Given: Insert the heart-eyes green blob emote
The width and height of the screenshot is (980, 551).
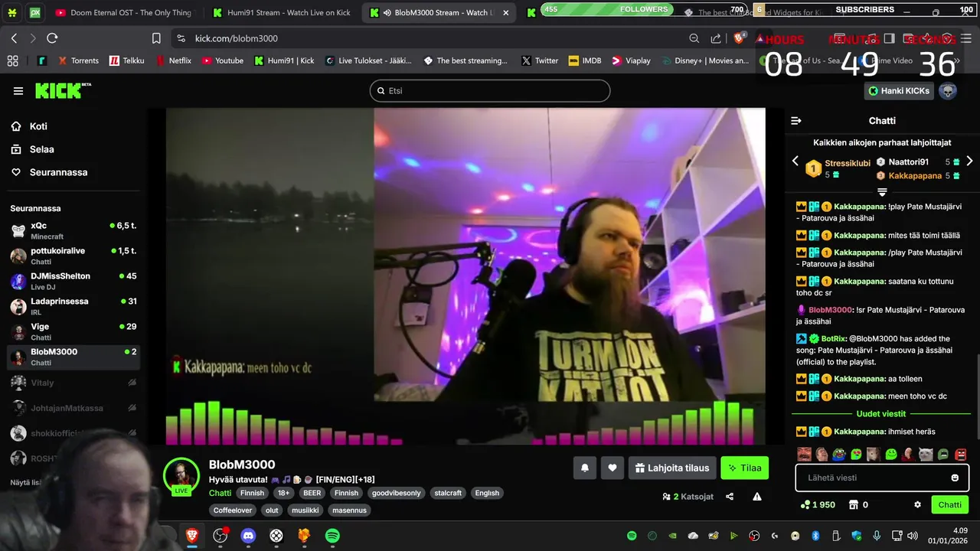Looking at the screenshot, I should (x=856, y=455).
